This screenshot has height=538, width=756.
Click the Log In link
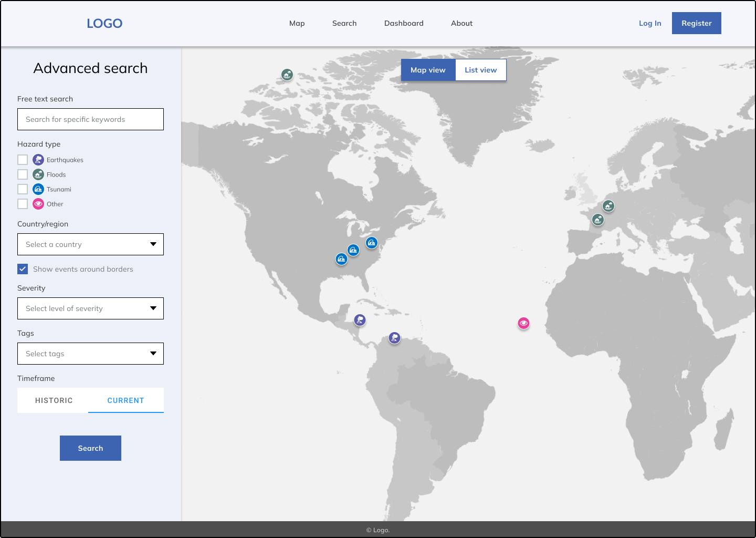click(650, 23)
